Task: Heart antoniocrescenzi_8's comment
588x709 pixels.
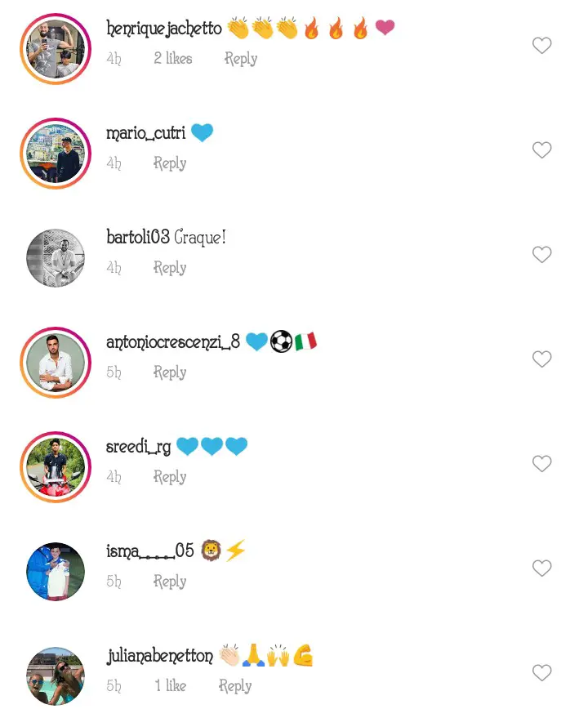Action: tap(541, 359)
